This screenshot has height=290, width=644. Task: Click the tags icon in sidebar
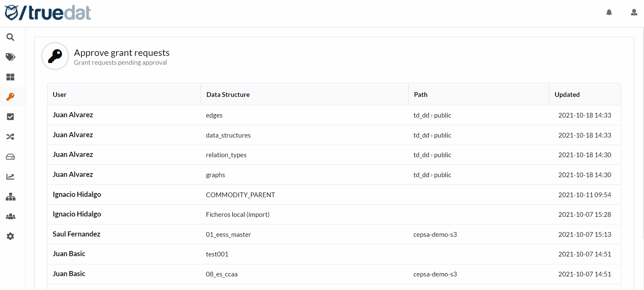11,57
